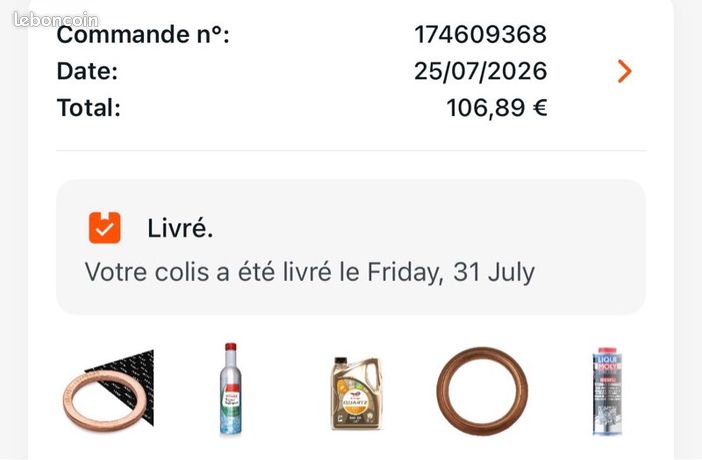The width and height of the screenshot is (702, 460).
Task: Click the orange delivered package icon
Action: tap(105, 228)
